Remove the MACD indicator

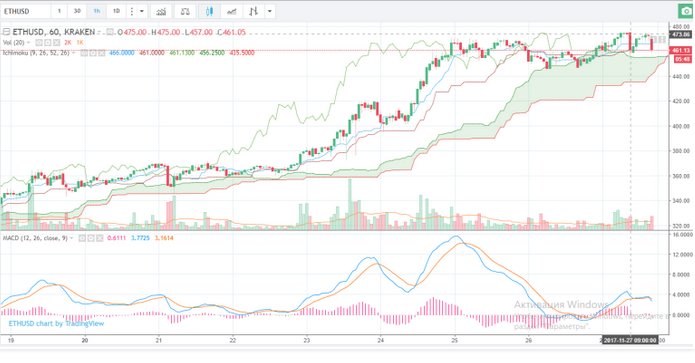pos(100,238)
